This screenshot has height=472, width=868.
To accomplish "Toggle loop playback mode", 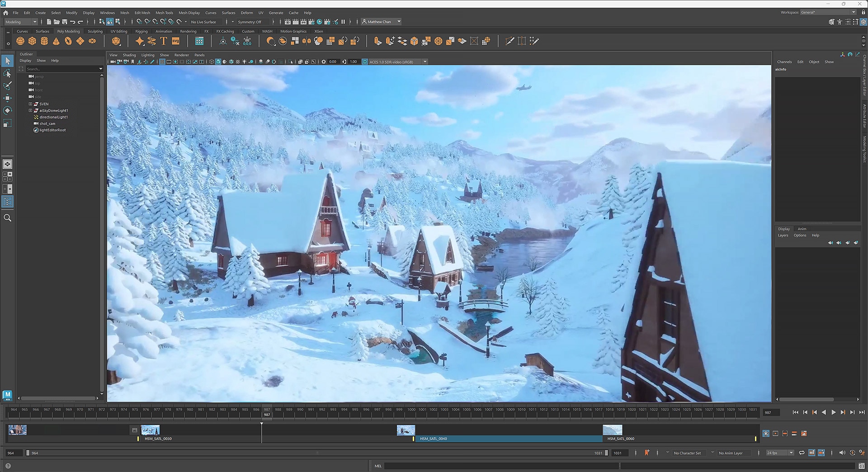I will tap(802, 453).
